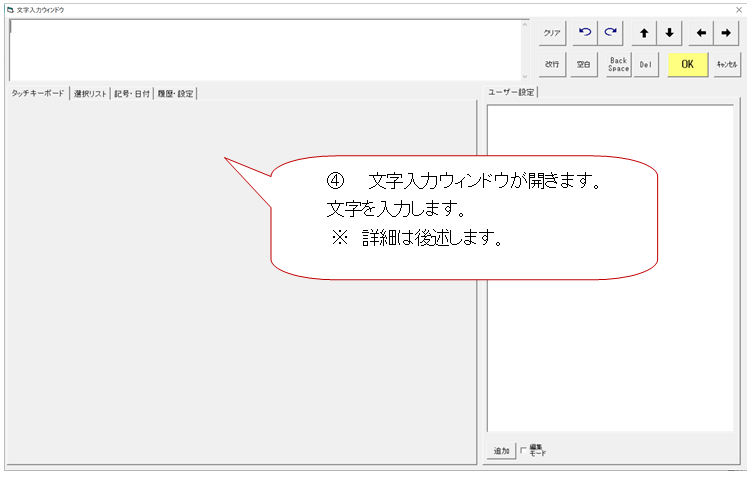
Task: Move cursor with right arrow button
Action: pyautogui.click(x=727, y=33)
